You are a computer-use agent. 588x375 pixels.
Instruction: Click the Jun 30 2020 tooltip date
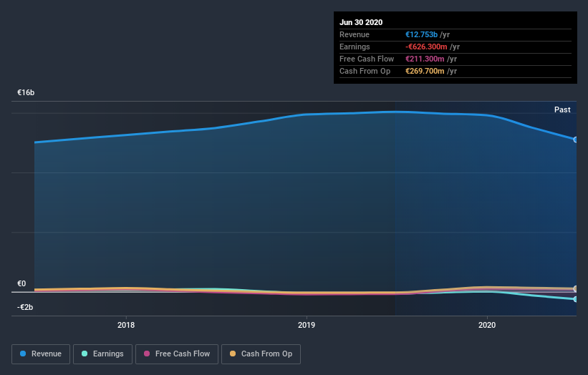click(361, 22)
